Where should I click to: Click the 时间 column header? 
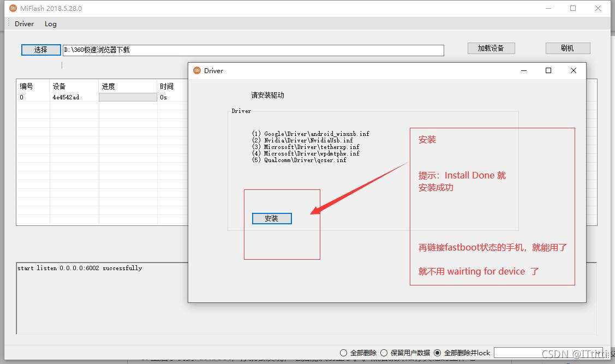172,86
